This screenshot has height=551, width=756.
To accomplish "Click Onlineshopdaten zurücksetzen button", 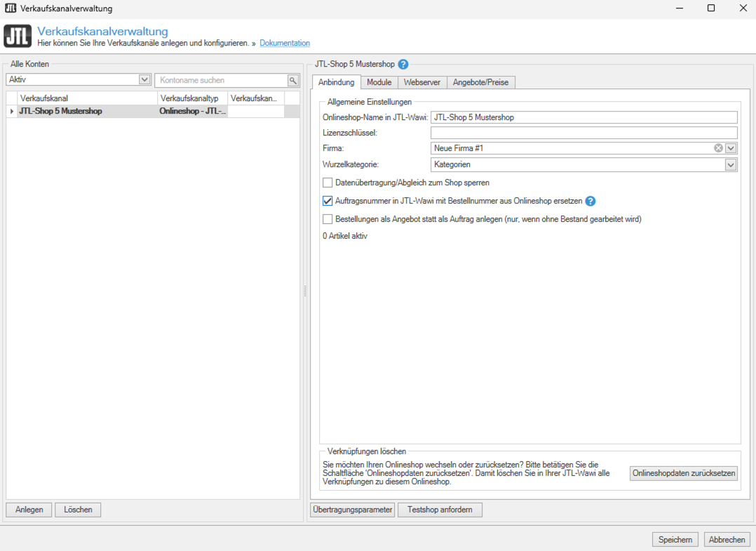I will point(684,473).
